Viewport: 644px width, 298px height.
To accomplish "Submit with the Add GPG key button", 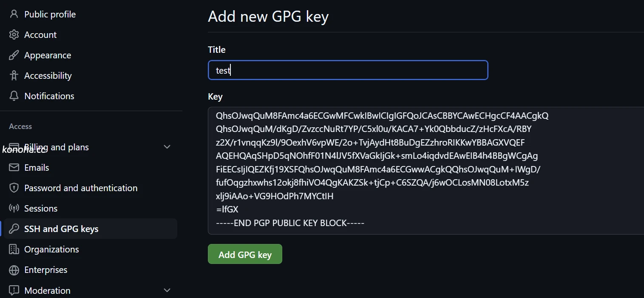I will pyautogui.click(x=245, y=254).
